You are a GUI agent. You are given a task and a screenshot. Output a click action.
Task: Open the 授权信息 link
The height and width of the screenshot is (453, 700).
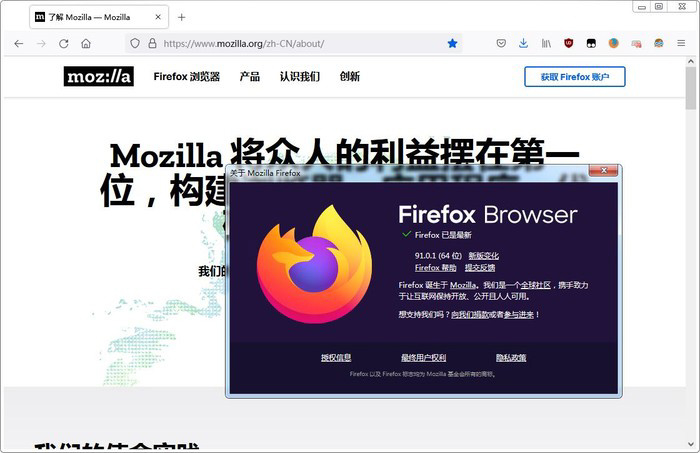[336, 357]
